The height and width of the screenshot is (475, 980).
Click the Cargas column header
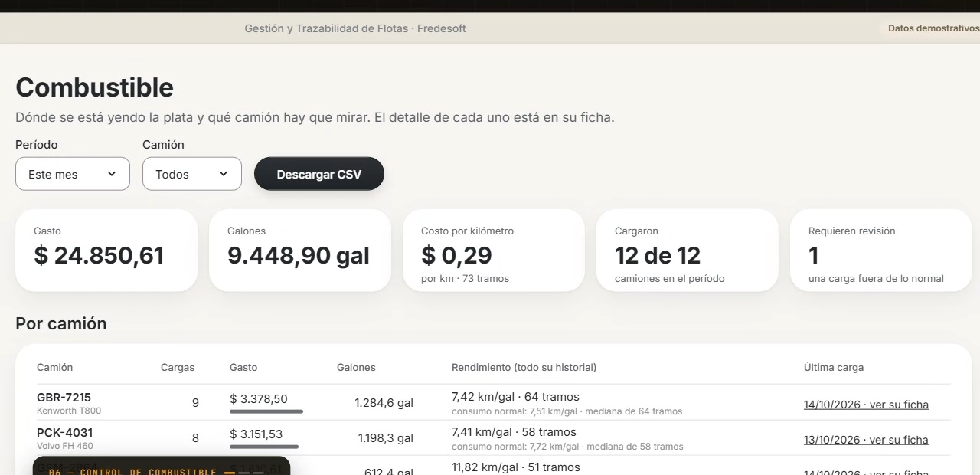coord(178,367)
